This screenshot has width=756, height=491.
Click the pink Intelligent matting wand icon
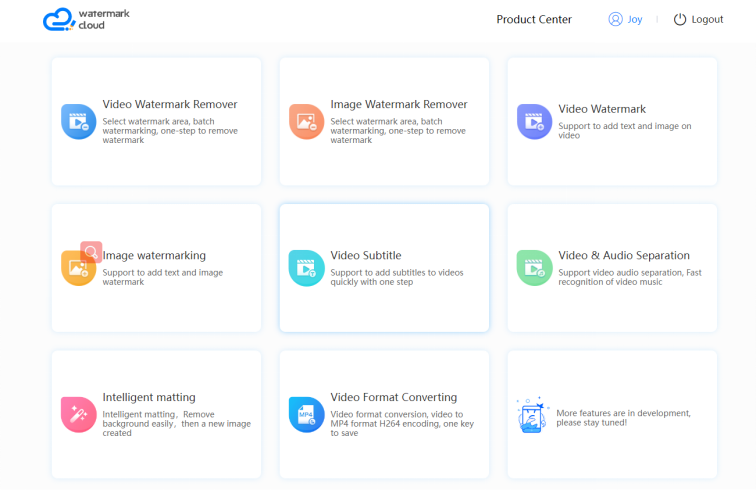click(78, 415)
